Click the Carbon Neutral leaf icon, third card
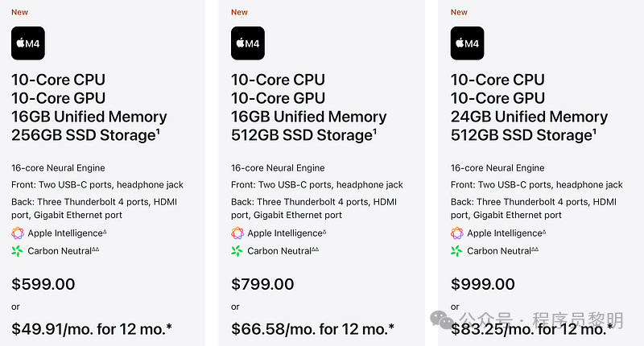 tap(457, 251)
